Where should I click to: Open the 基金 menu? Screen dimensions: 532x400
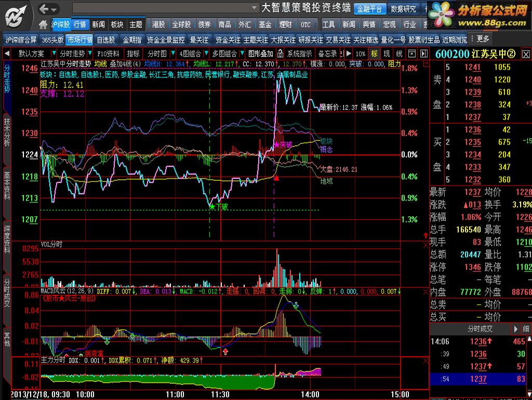(265, 24)
